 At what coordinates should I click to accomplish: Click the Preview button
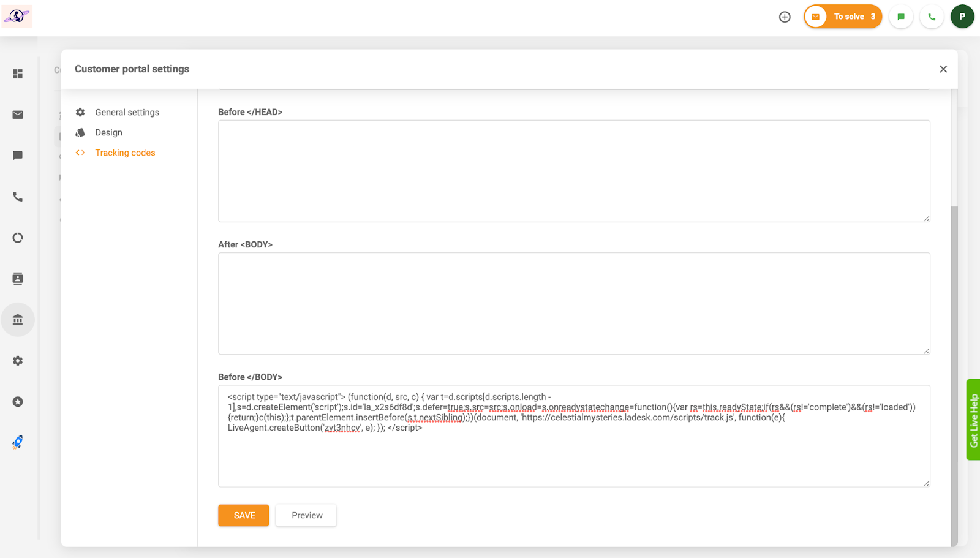pos(306,515)
